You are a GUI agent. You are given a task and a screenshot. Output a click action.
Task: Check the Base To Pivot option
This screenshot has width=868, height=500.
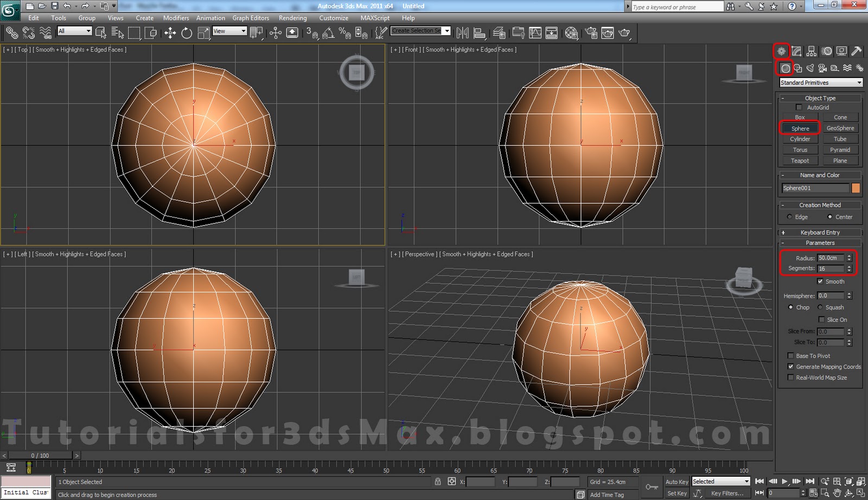point(790,356)
